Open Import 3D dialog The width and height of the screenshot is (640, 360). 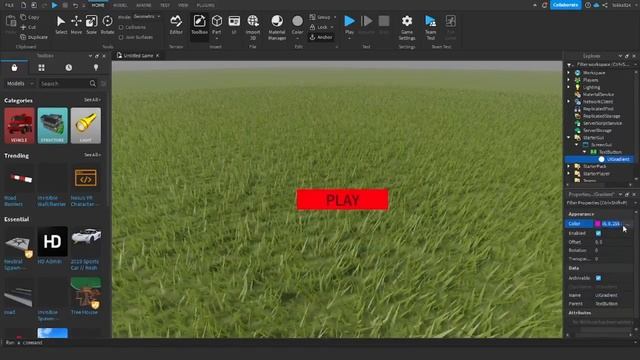tap(253, 27)
